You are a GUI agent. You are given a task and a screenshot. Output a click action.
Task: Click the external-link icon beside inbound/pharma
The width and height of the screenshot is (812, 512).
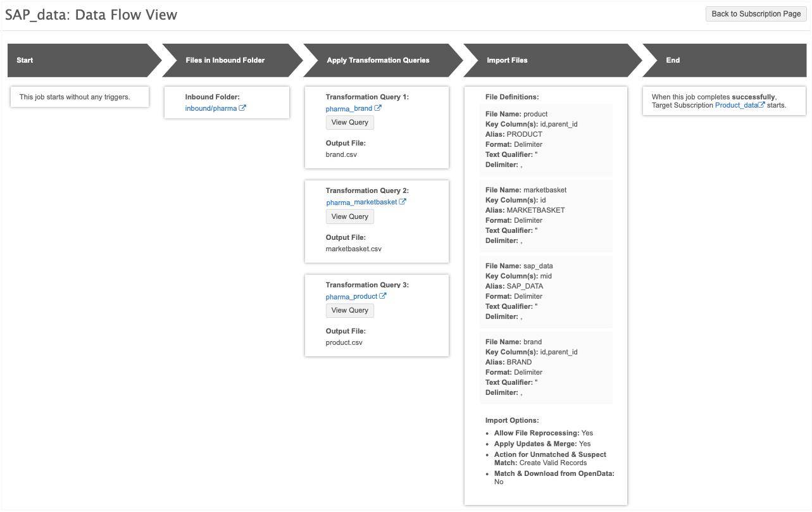[x=242, y=108]
